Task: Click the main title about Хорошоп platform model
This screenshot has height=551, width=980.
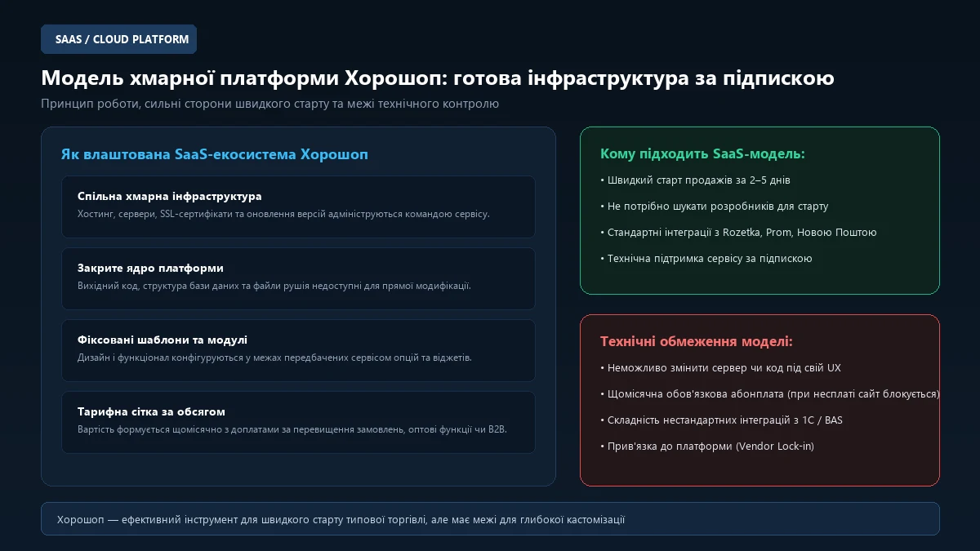Action: (x=438, y=78)
